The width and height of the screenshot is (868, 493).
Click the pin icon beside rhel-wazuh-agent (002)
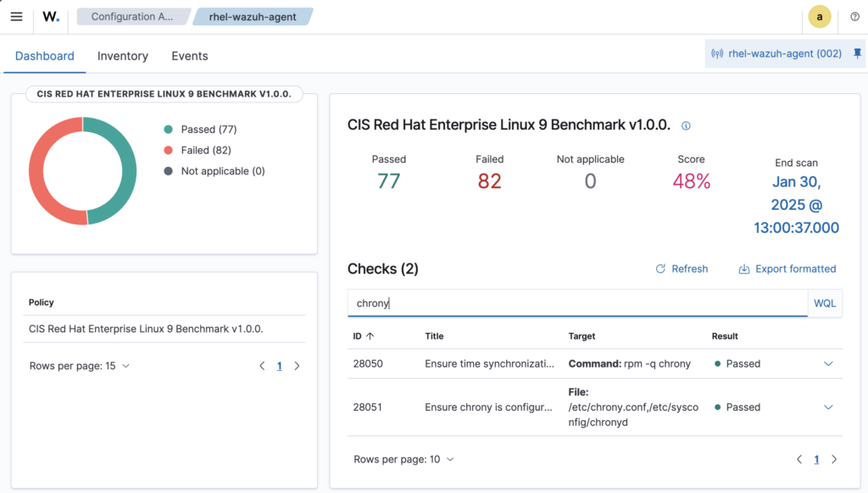pos(857,53)
